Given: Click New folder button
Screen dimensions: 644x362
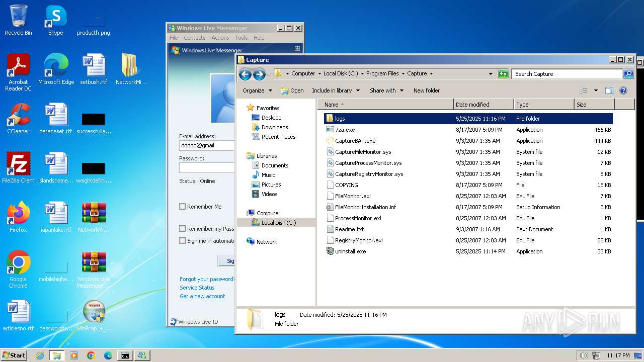Looking at the screenshot, I should point(427,90).
